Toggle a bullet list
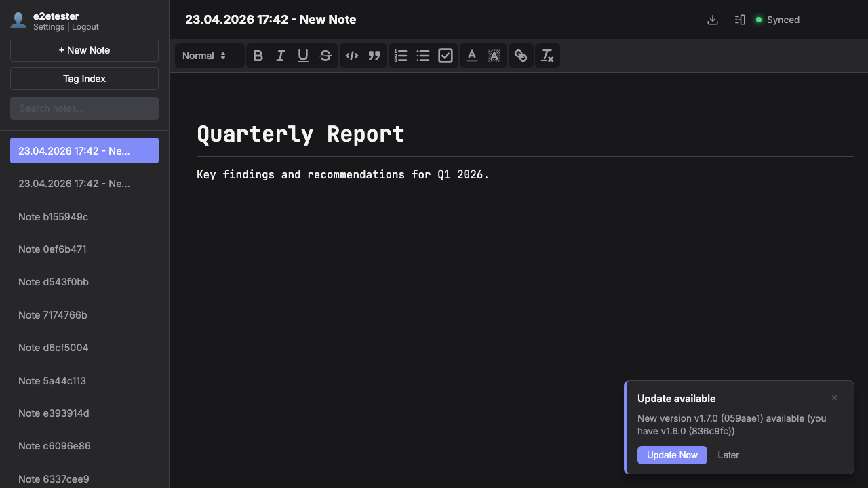 (x=422, y=56)
